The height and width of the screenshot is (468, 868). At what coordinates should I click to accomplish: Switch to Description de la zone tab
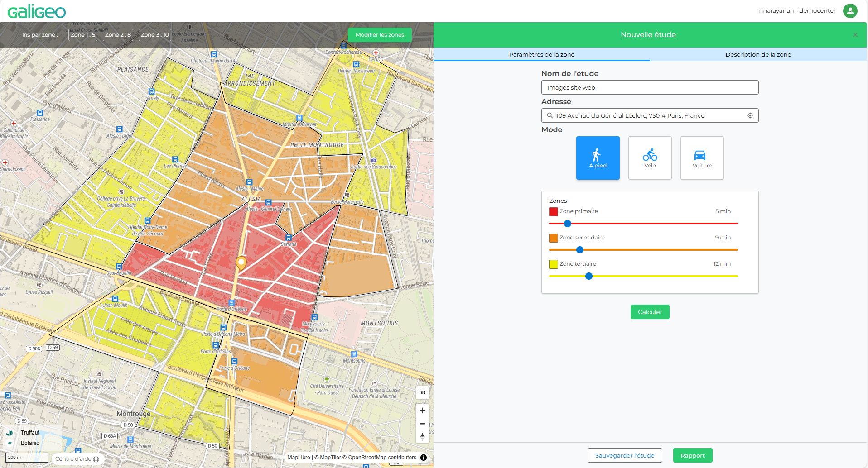point(758,54)
